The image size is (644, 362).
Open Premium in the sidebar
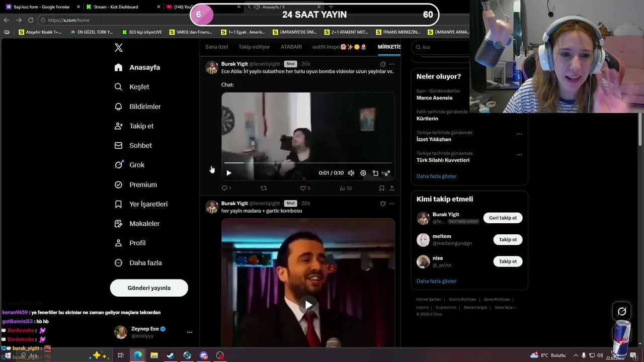(x=135, y=185)
